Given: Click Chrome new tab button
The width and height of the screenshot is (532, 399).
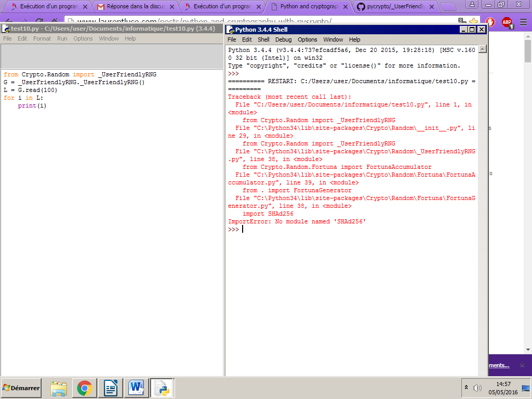Looking at the screenshot, I should click(448, 7).
